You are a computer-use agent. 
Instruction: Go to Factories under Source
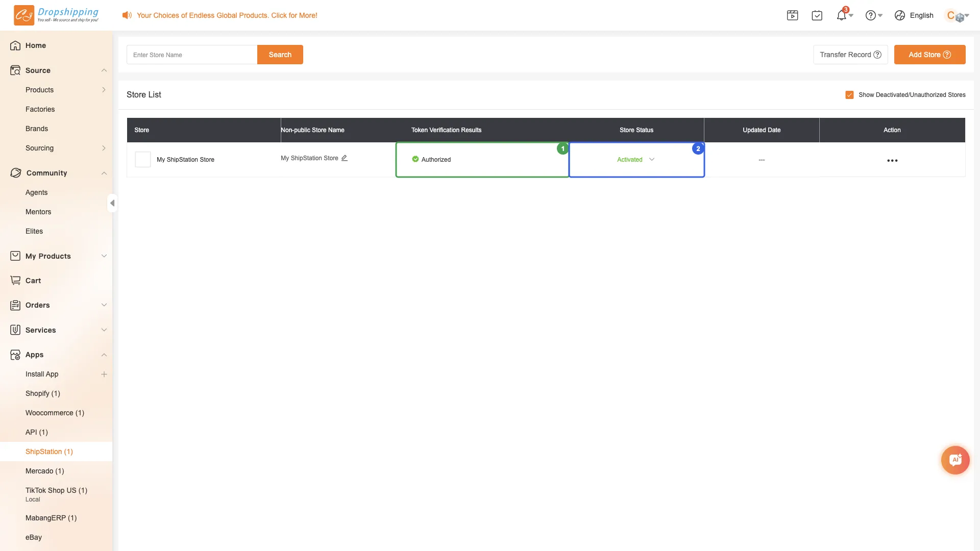40,109
